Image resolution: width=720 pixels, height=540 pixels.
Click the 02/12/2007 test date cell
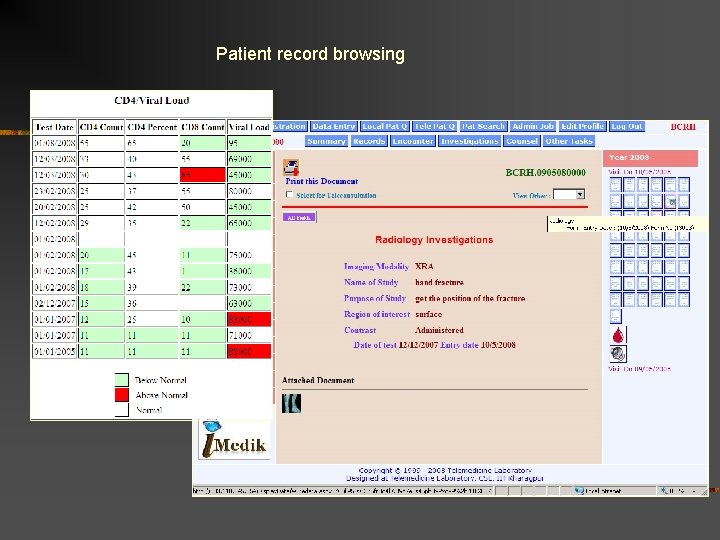(x=54, y=303)
